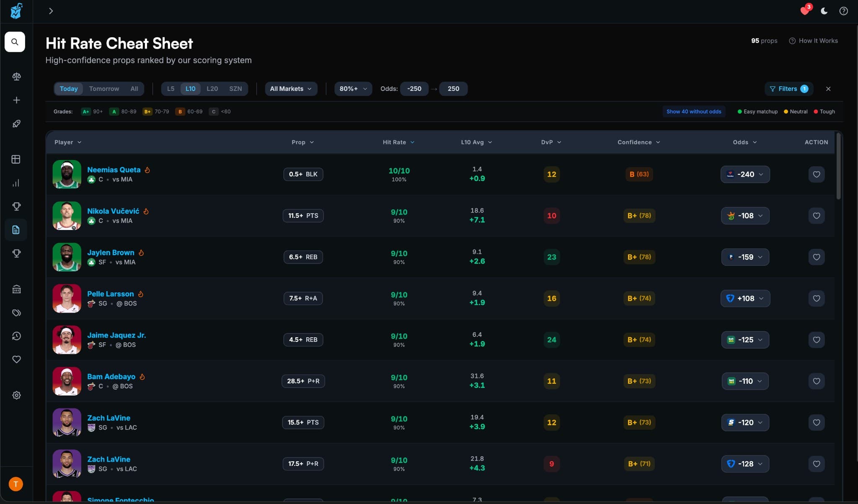The height and width of the screenshot is (504, 858).
Task: Favorite Zach LaVine 15.5+ PTS prop
Action: (x=816, y=422)
